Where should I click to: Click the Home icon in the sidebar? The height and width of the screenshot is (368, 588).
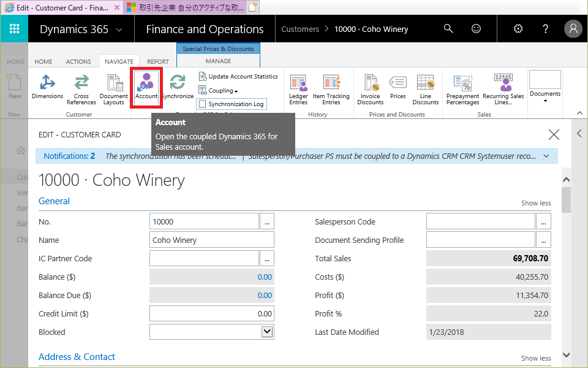(21, 150)
